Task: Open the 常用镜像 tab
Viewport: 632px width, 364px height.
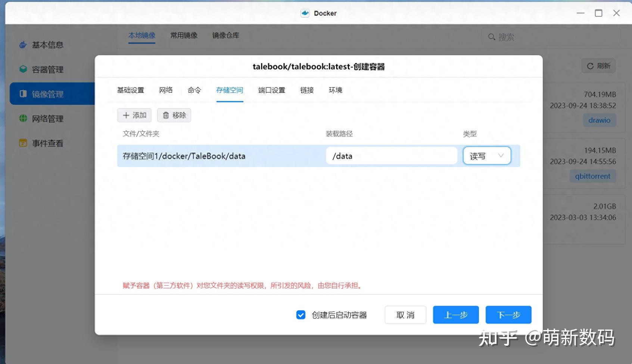Action: pyautogui.click(x=184, y=35)
